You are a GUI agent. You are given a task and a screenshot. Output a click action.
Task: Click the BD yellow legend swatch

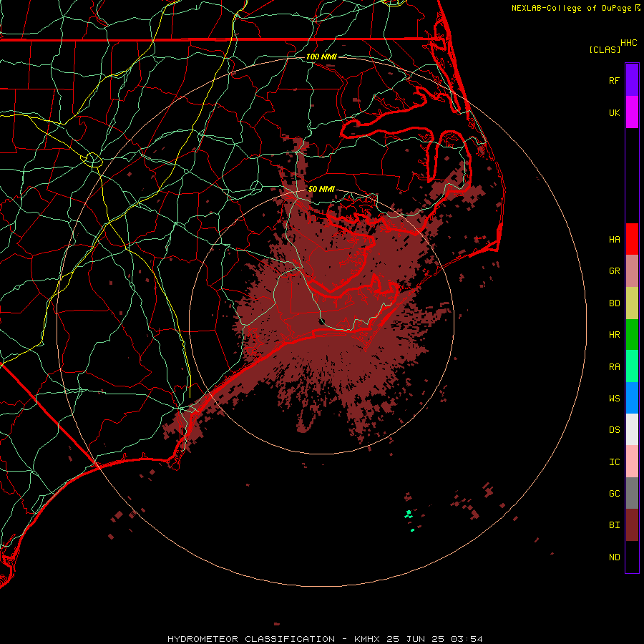[632, 303]
